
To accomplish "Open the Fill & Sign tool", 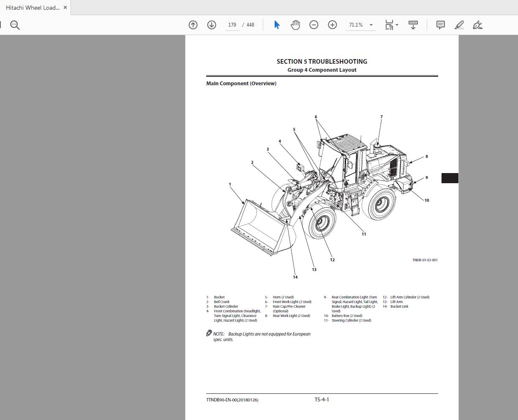I will [x=477, y=25].
